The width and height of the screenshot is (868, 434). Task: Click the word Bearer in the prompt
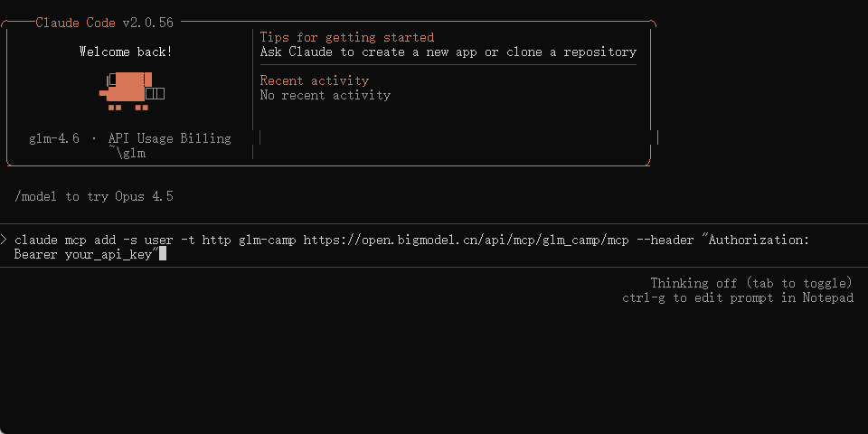point(36,254)
